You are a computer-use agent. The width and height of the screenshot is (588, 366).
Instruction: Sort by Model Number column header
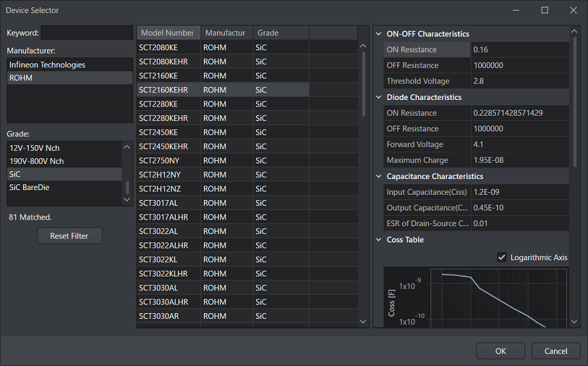tap(169, 33)
